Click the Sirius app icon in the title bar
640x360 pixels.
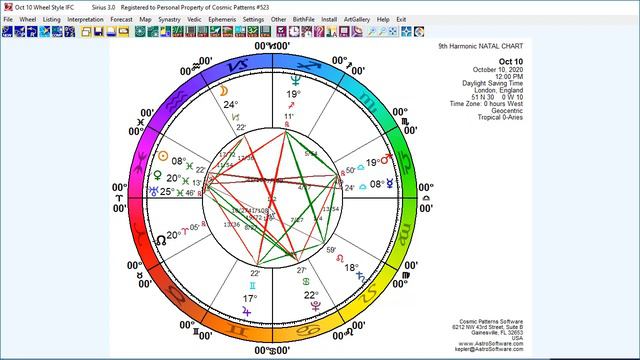click(8, 7)
